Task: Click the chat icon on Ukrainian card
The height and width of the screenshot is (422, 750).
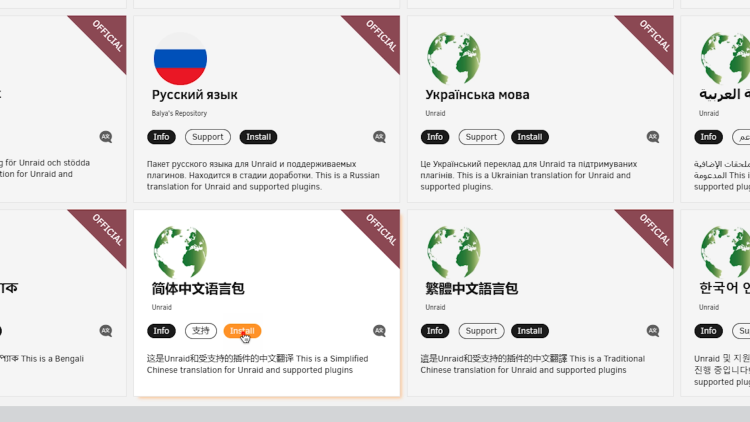Action: (653, 137)
